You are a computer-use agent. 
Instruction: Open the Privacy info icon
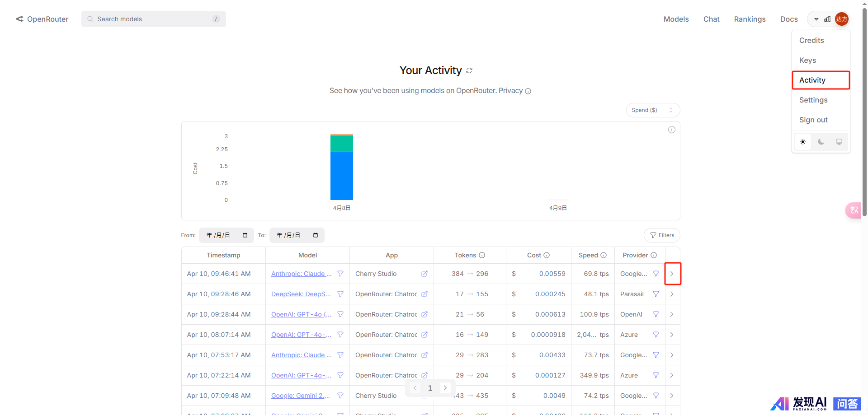(x=528, y=91)
